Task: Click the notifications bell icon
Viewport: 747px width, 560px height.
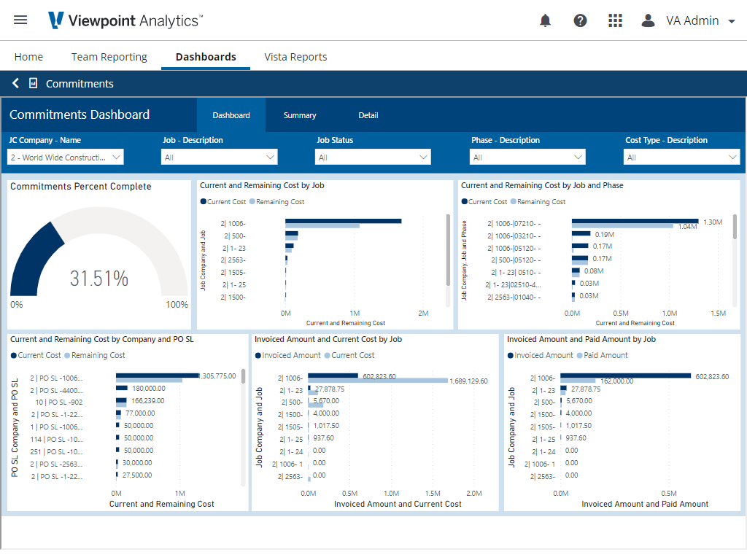Action: [x=545, y=20]
